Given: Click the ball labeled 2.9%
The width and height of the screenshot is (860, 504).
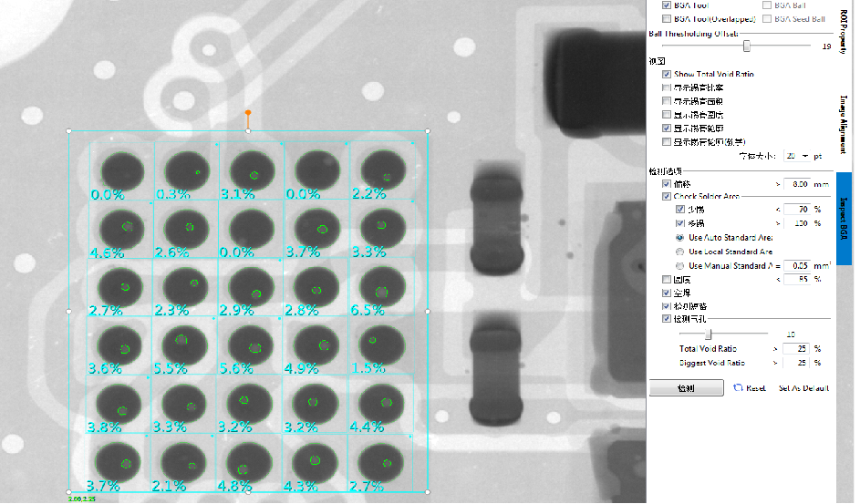Looking at the screenshot, I should [x=252, y=288].
